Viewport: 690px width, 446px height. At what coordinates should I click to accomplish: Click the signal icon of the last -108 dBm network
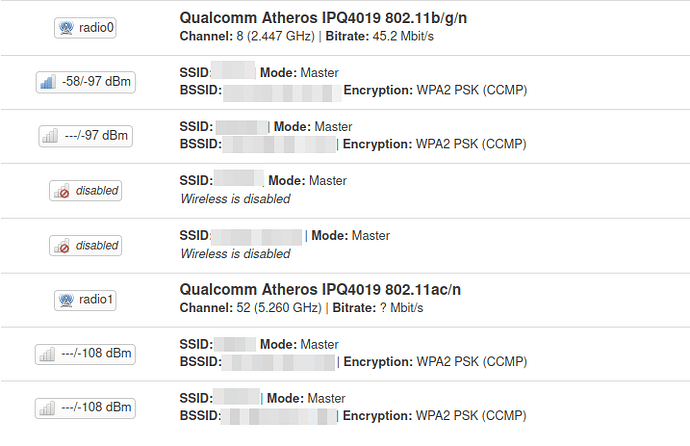pos(47,408)
